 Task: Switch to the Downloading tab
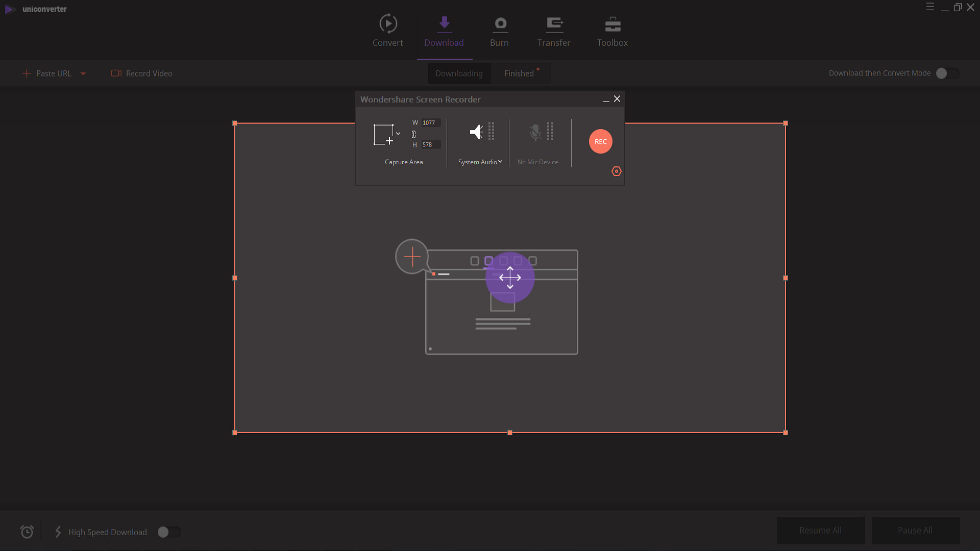459,73
